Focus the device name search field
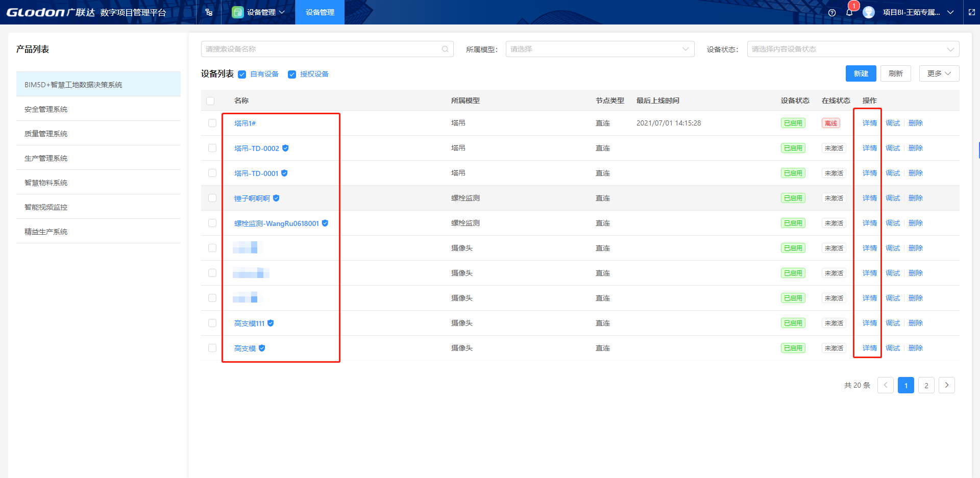 [x=322, y=49]
